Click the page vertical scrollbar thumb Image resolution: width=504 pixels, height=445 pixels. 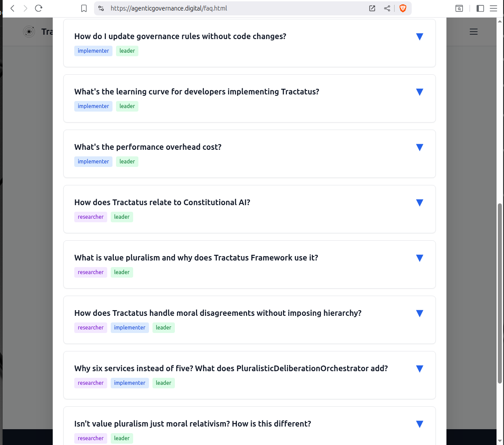tap(500, 293)
